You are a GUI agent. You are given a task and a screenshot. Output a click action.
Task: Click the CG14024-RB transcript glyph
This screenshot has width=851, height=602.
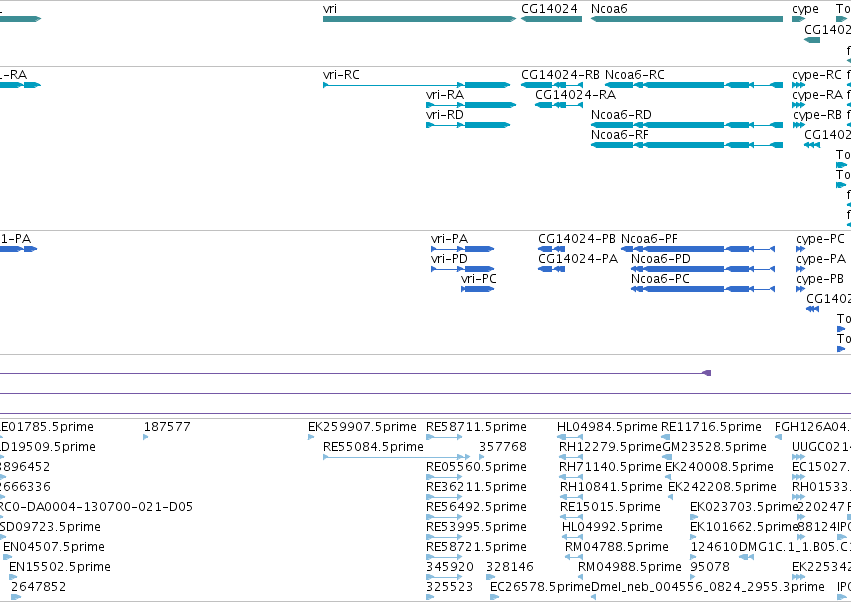click(552, 85)
